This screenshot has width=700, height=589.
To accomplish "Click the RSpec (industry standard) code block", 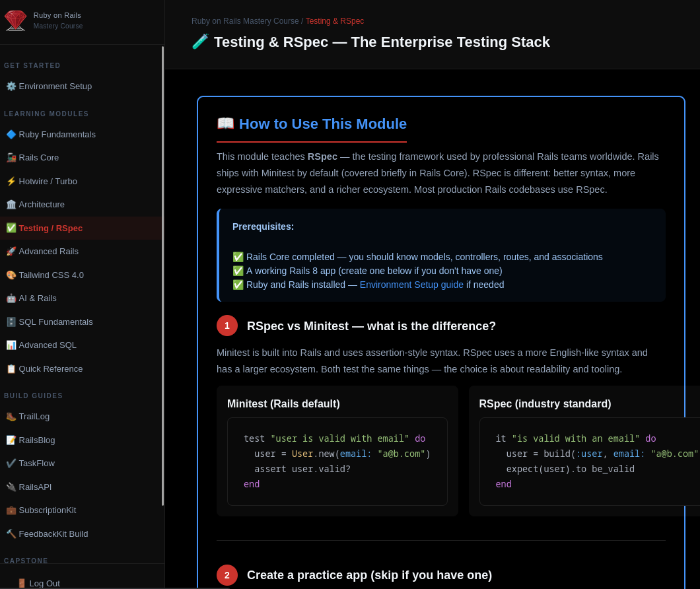I will pyautogui.click(x=589, y=462).
